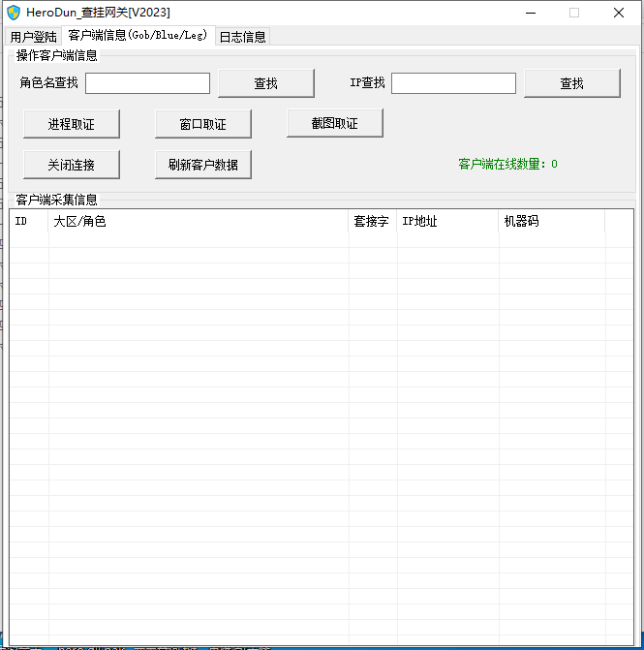Sort list by 机器码 column header

[x=551, y=222]
